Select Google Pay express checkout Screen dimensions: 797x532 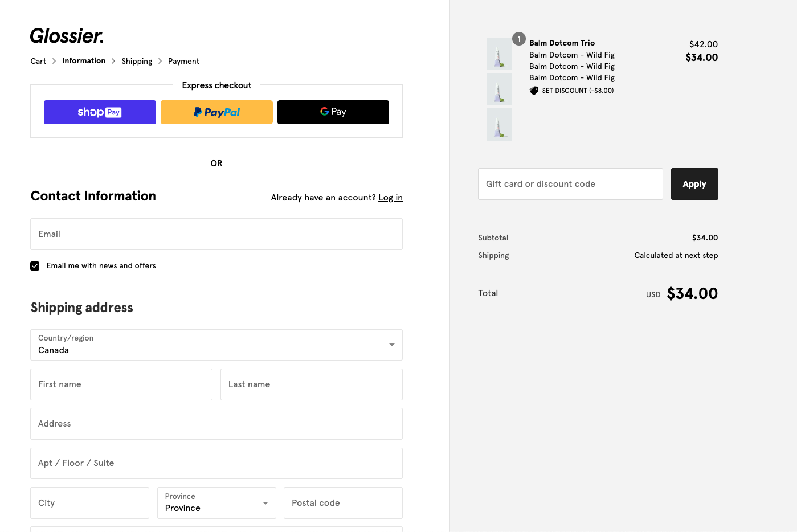[333, 112]
